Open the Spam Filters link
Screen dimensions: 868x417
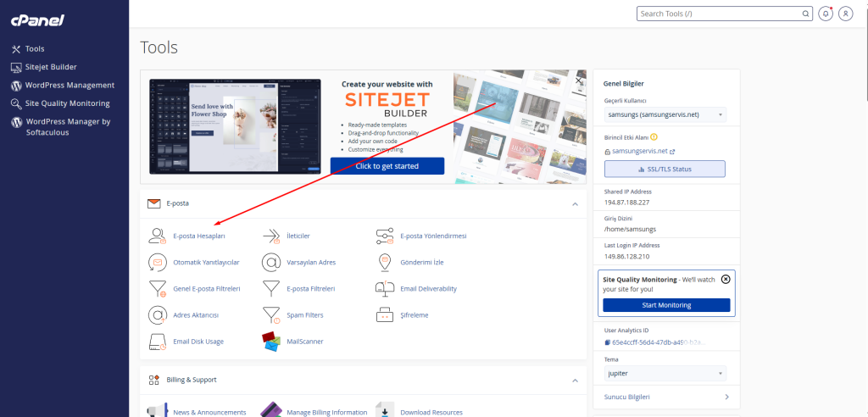point(305,315)
